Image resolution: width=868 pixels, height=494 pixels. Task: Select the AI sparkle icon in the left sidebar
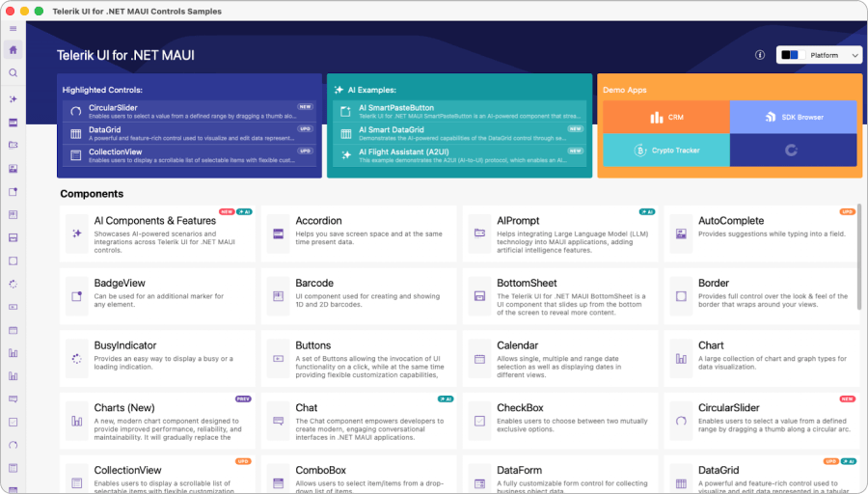pos(14,99)
